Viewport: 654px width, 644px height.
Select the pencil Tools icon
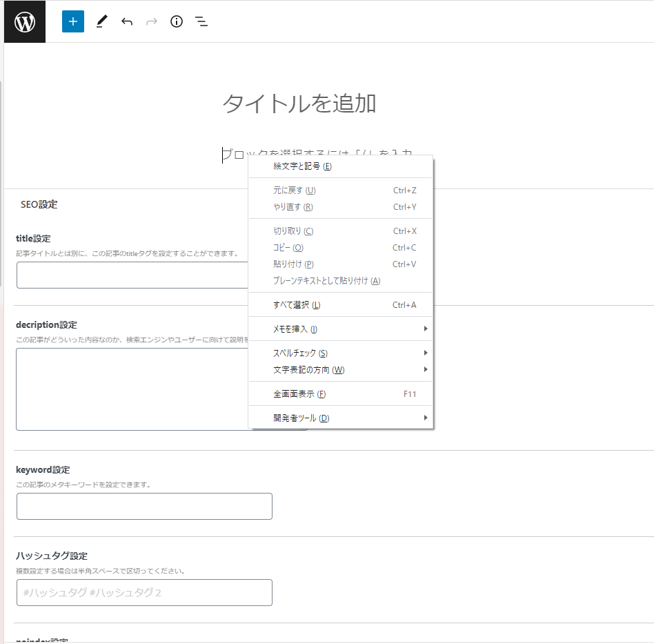click(x=102, y=21)
